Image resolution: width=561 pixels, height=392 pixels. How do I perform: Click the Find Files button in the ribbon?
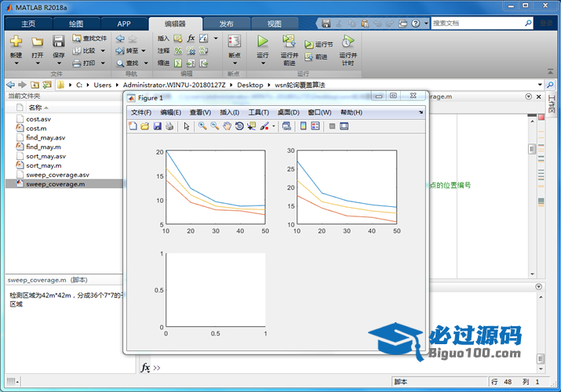[89, 38]
